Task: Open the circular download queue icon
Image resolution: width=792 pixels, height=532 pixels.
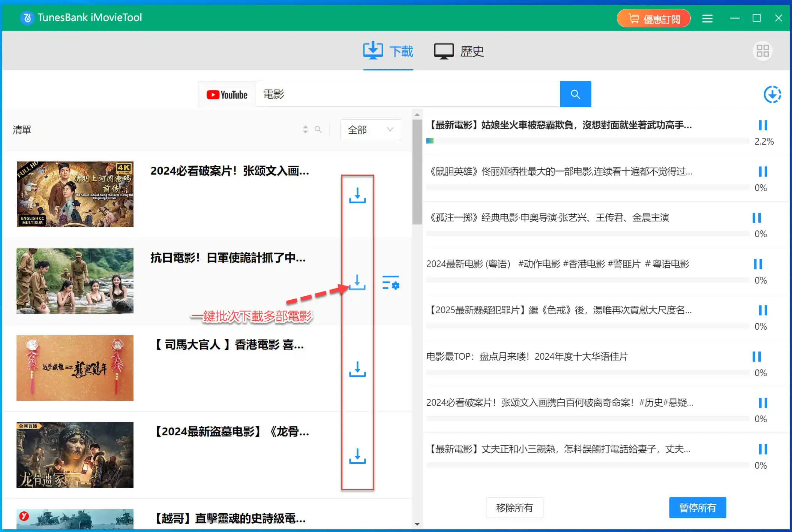Action: click(x=772, y=94)
